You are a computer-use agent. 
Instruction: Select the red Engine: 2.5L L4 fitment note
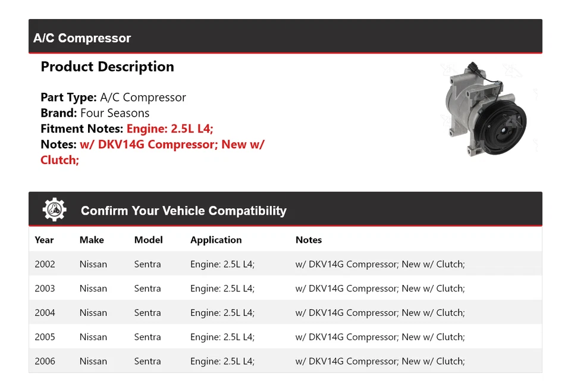[x=170, y=128]
